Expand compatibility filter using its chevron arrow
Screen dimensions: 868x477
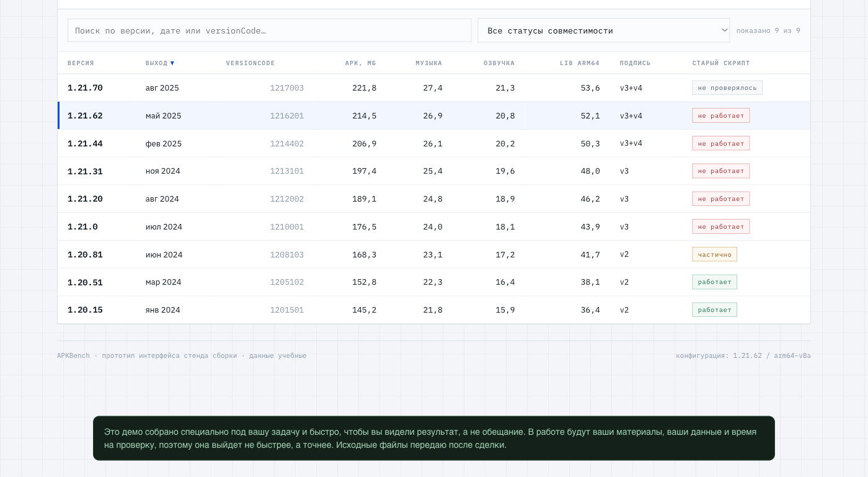(724, 30)
